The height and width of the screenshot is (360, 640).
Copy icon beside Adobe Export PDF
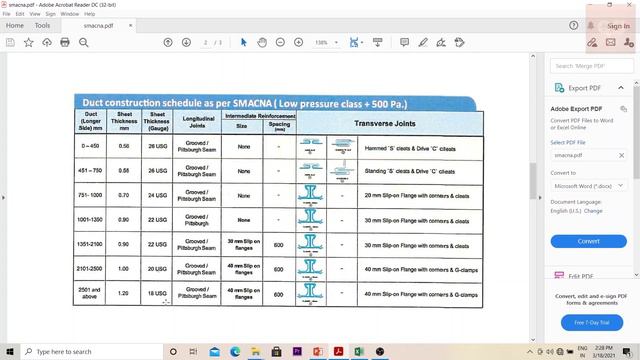point(623,109)
